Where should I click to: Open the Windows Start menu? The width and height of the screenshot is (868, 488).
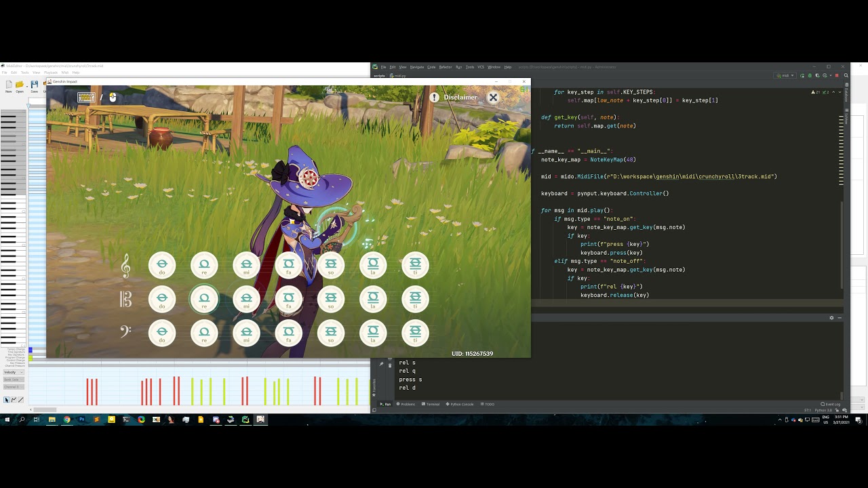click(7, 420)
